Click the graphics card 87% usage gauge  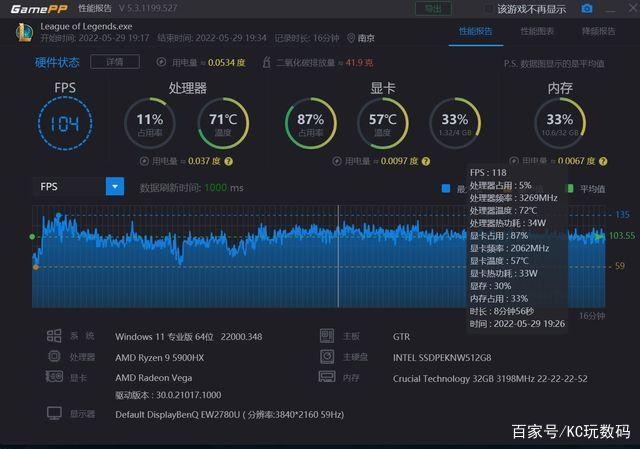[x=311, y=123]
